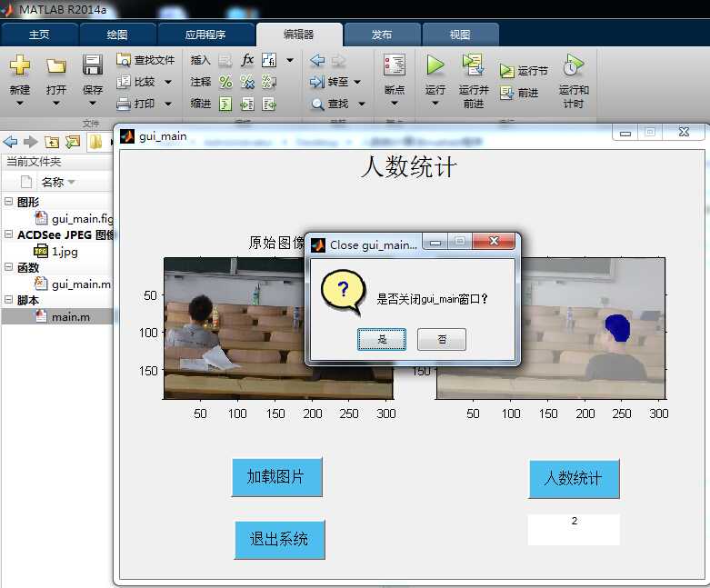
Task: Click the decrease indent icon
Action: 269,105
